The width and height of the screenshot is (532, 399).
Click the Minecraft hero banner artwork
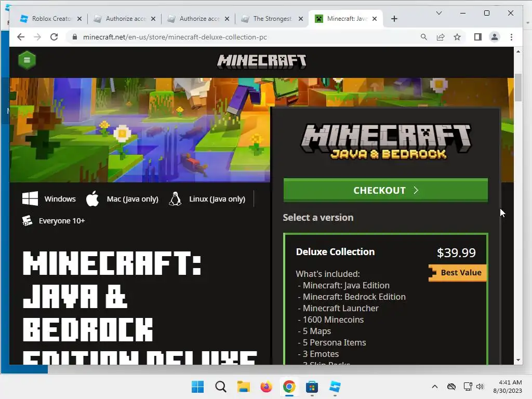[140, 130]
